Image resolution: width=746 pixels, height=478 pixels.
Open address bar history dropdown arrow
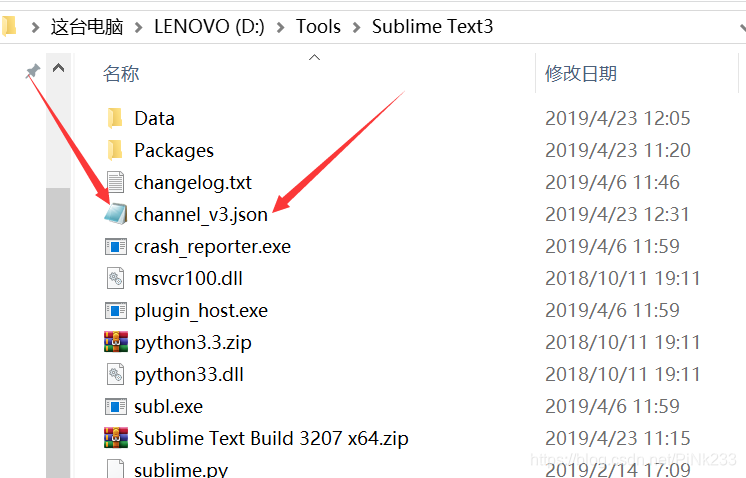(743, 27)
